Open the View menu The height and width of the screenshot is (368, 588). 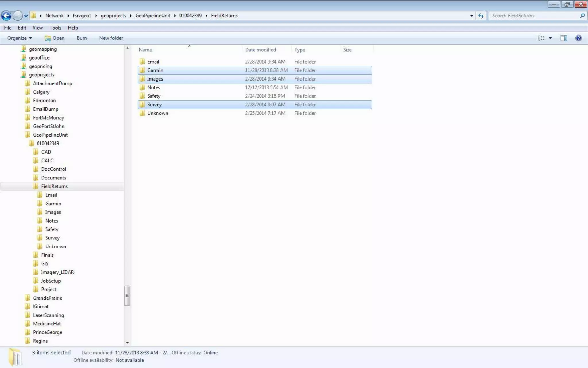tap(38, 28)
